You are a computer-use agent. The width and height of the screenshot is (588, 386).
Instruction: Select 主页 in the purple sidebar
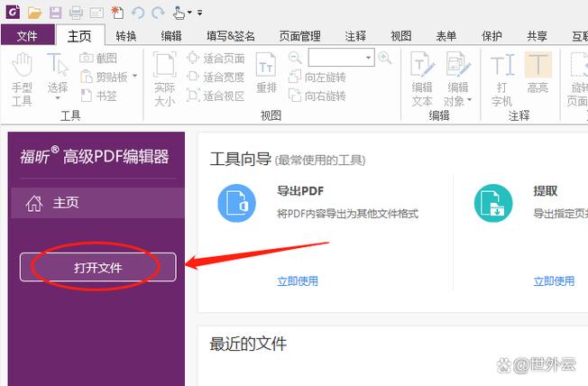click(x=98, y=203)
